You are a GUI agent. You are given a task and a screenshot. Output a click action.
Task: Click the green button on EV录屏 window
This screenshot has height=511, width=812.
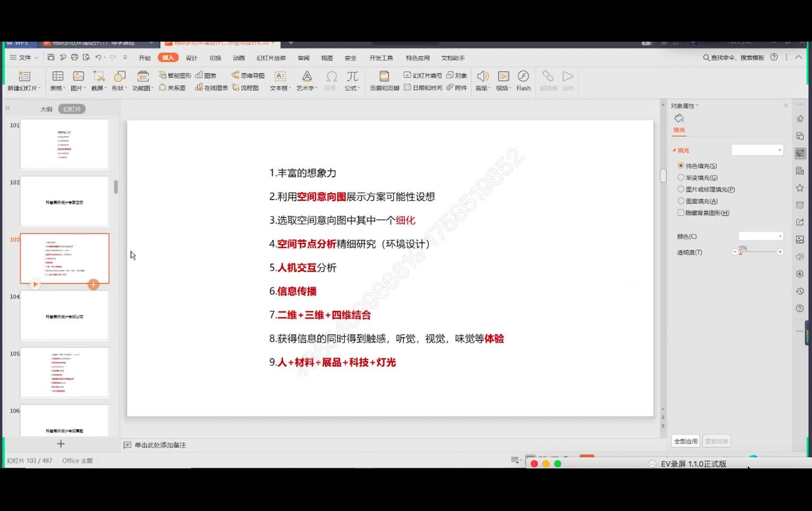(557, 464)
